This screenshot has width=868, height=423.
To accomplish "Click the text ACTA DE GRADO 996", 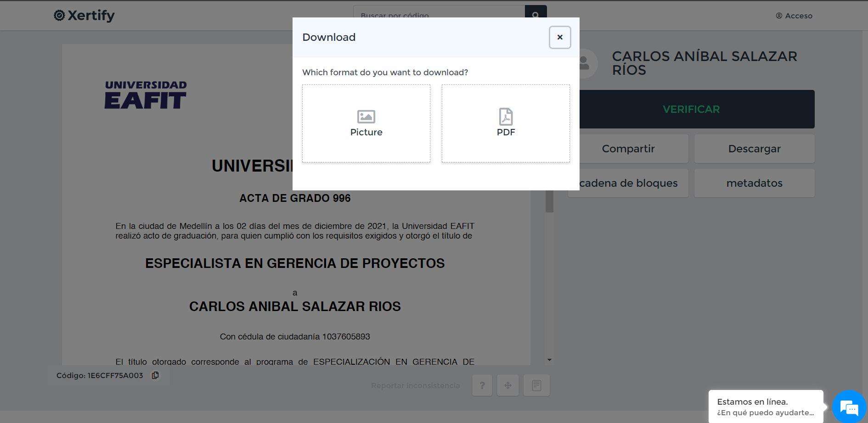I will click(295, 198).
